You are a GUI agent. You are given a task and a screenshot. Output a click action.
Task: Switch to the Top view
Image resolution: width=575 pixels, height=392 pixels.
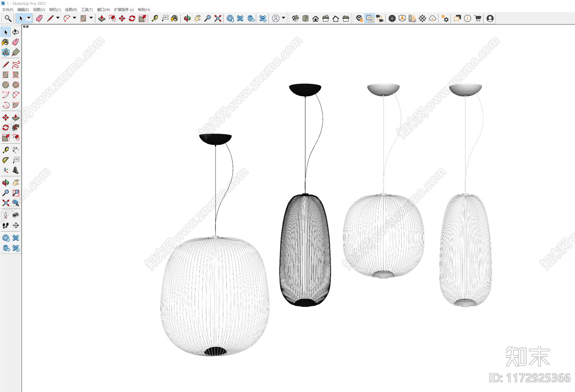[x=305, y=18]
